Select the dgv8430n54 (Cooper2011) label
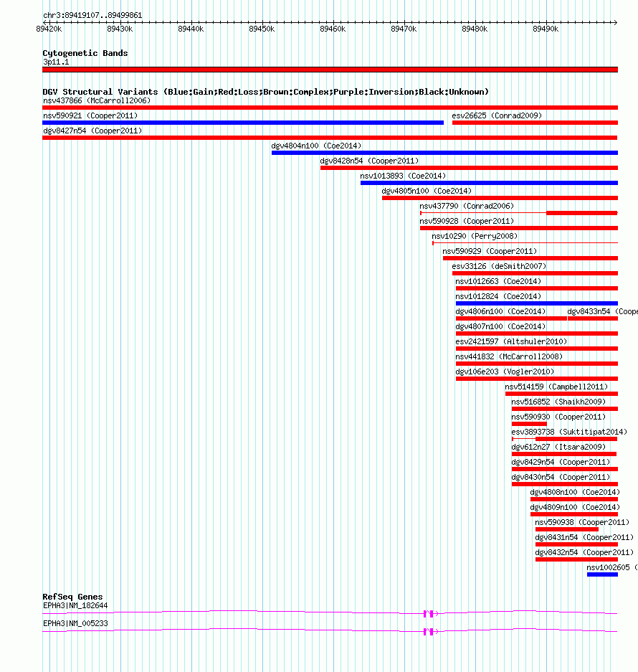The height and width of the screenshot is (672, 638). 561,477
